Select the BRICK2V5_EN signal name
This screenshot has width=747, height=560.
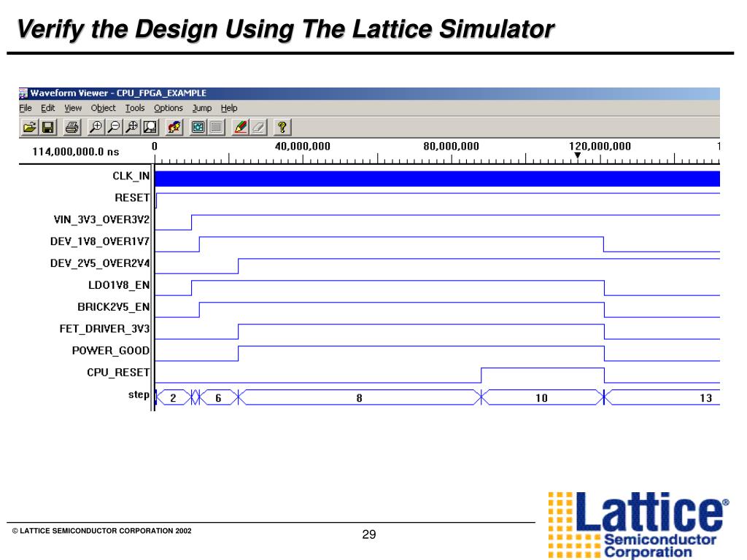coord(113,307)
